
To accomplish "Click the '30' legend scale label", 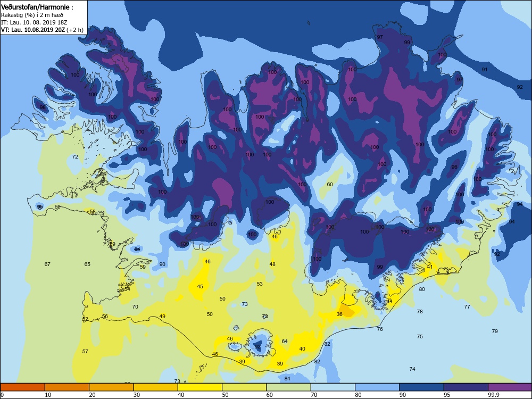I will click(136, 395).
